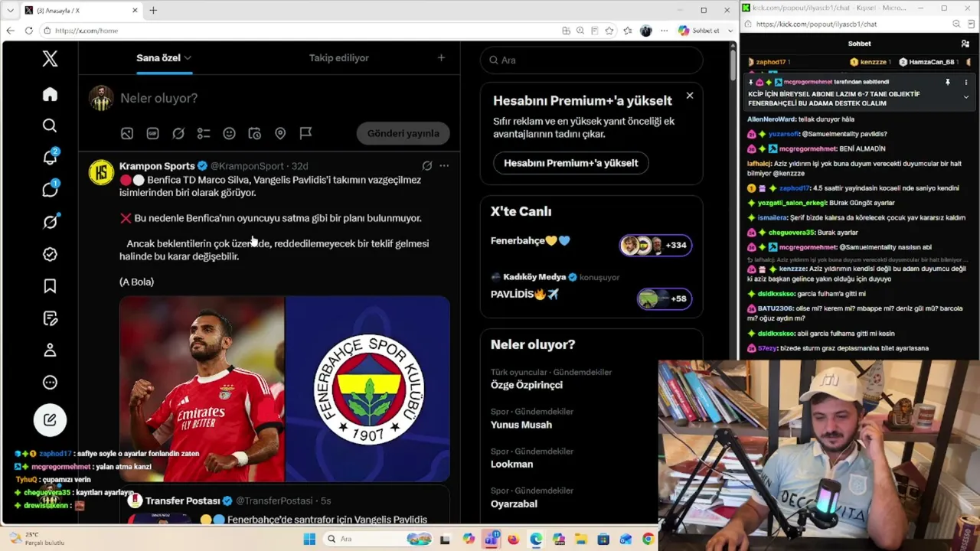This screenshot has width=980, height=551.
Task: Click the Krampon Sports account name
Action: click(x=157, y=166)
